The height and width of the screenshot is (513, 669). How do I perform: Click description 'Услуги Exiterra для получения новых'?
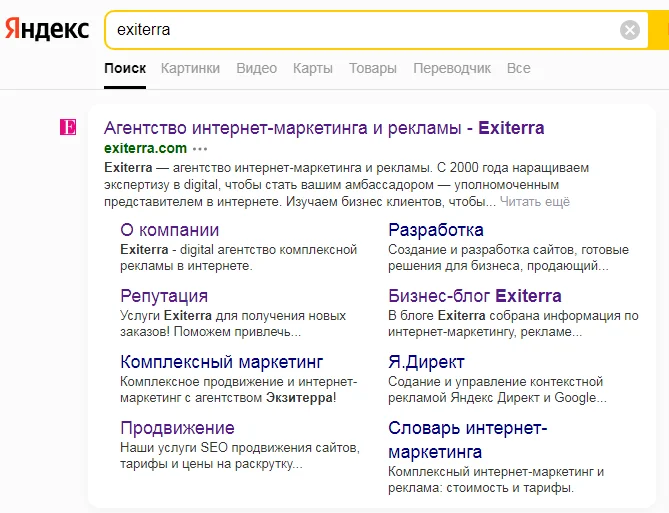pyautogui.click(x=233, y=324)
